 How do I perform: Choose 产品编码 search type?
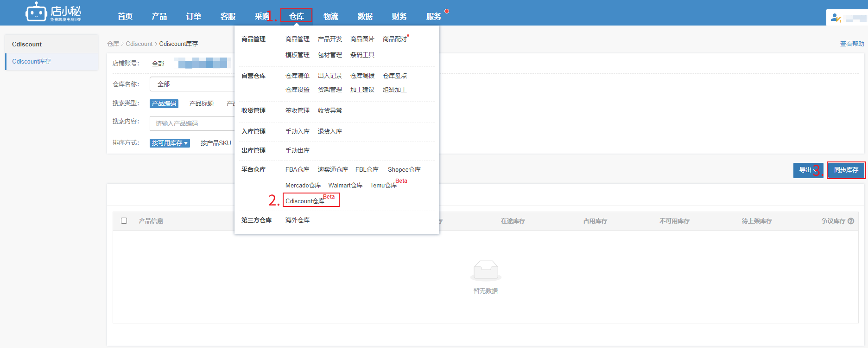pyautogui.click(x=164, y=103)
